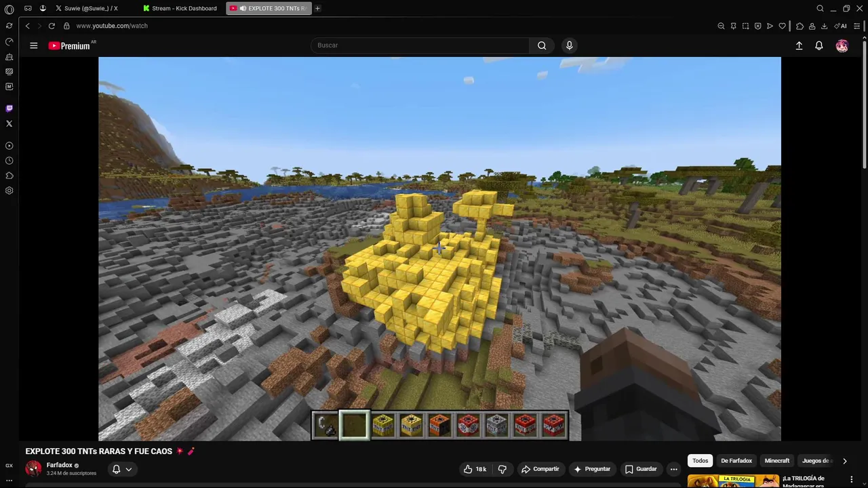
Task: Open sidebar settings gear icon
Action: point(9,190)
